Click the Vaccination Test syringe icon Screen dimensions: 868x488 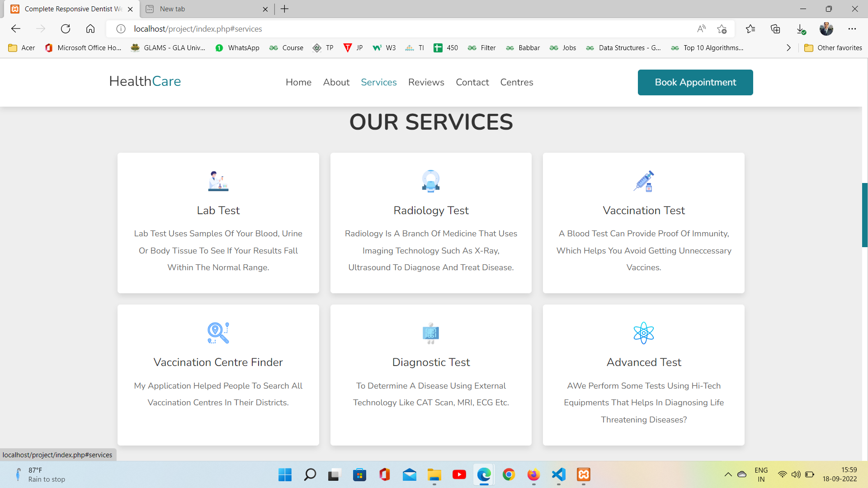coord(643,181)
